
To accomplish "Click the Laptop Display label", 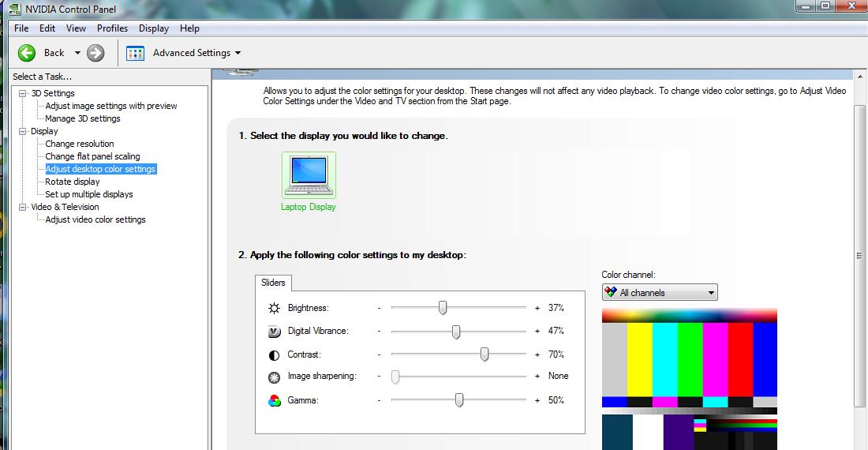I will [309, 207].
